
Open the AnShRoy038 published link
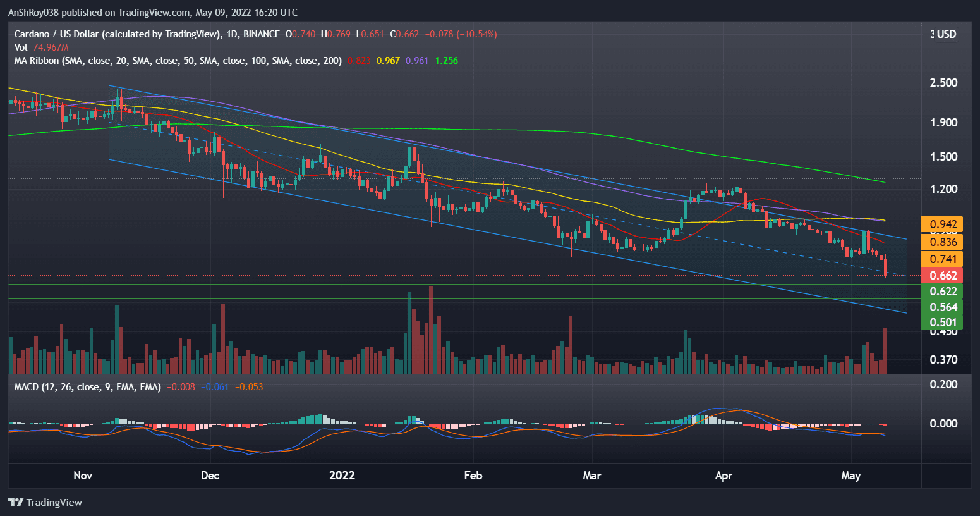click(35, 12)
